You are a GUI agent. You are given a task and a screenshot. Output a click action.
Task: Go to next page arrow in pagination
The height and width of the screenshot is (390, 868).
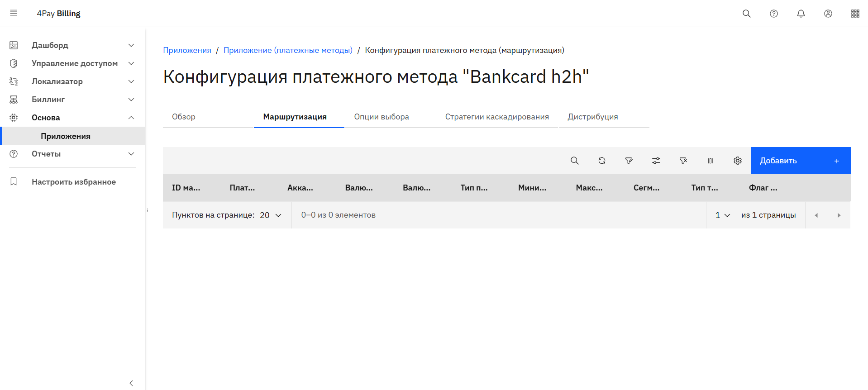(x=839, y=215)
